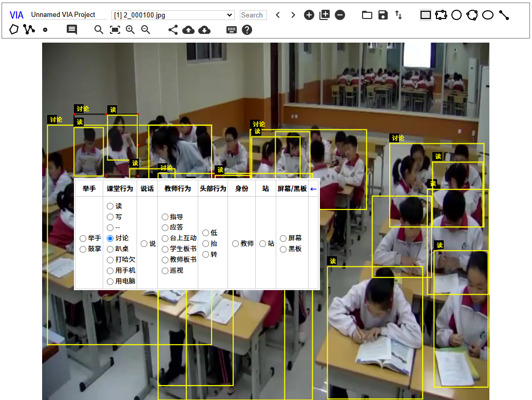532x400 pixels.
Task: Select 站 standing radio option
Action: 262,243
